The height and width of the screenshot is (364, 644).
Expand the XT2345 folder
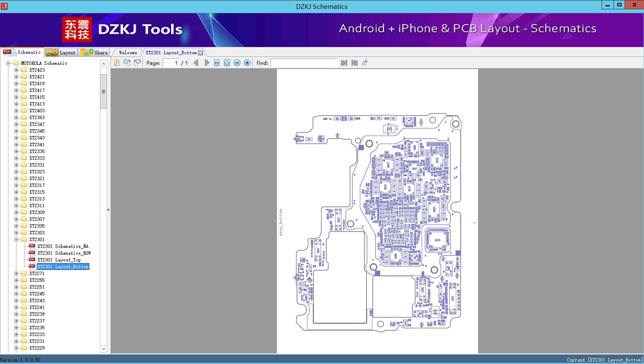click(x=16, y=131)
